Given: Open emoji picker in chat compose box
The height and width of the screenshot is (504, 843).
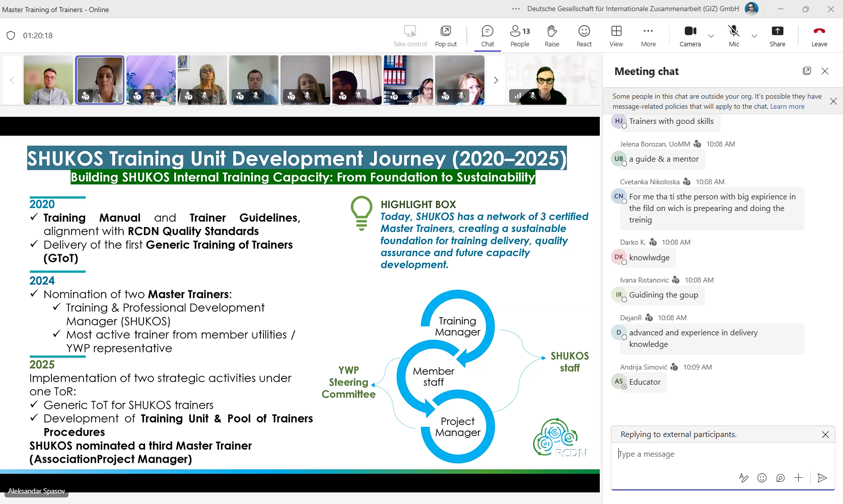Looking at the screenshot, I should [762, 478].
